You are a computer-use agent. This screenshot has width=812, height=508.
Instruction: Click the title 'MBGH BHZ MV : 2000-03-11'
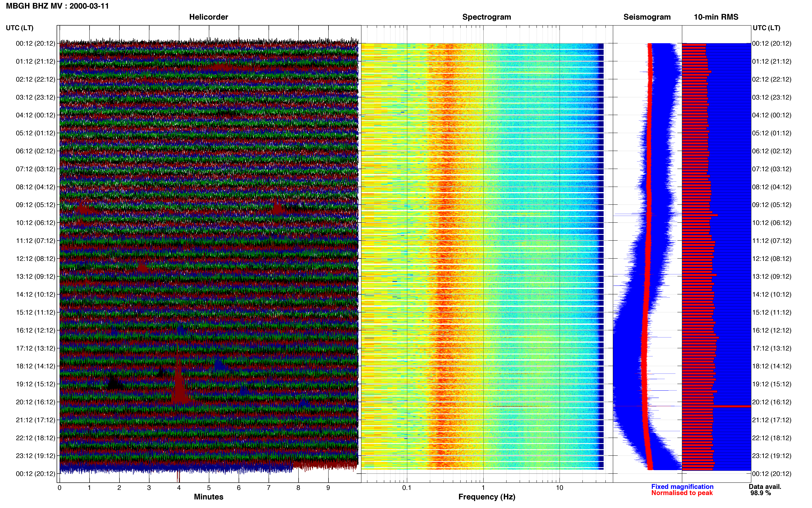tap(57, 6)
